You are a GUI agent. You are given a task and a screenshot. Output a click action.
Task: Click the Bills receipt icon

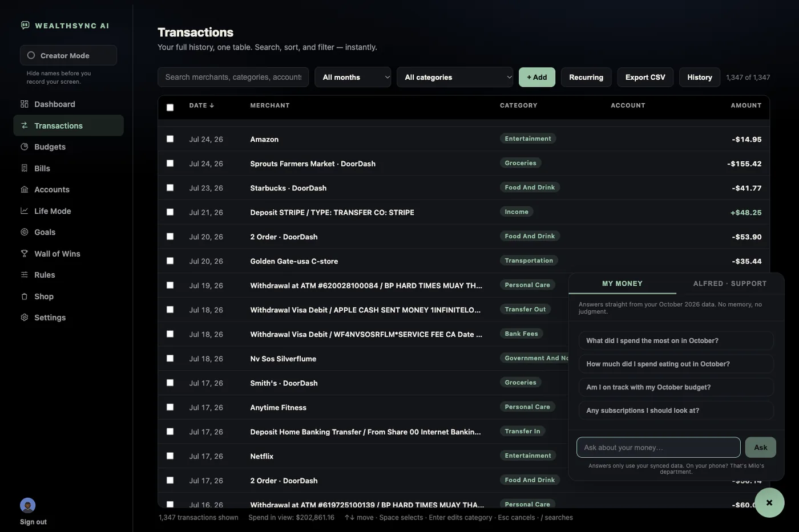point(25,168)
